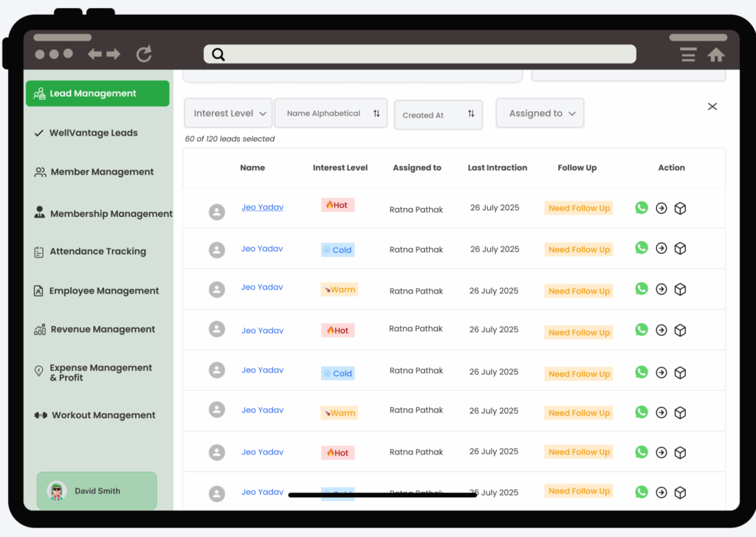Select Revenue Management sidebar item
Viewport: 756px width, 537px height.
[103, 330]
